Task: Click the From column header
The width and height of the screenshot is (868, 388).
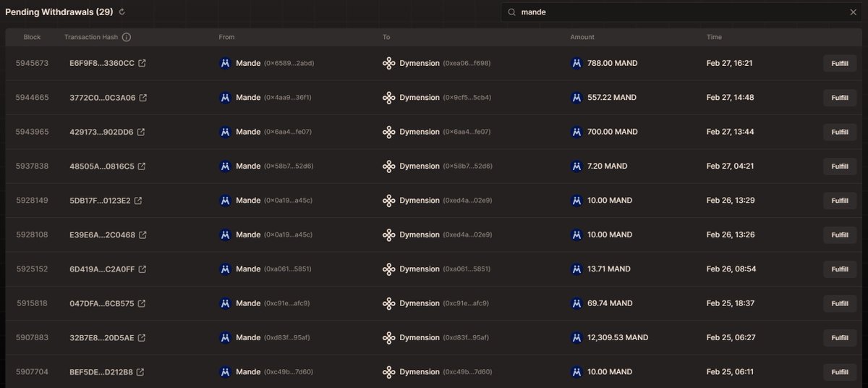Action: click(226, 37)
